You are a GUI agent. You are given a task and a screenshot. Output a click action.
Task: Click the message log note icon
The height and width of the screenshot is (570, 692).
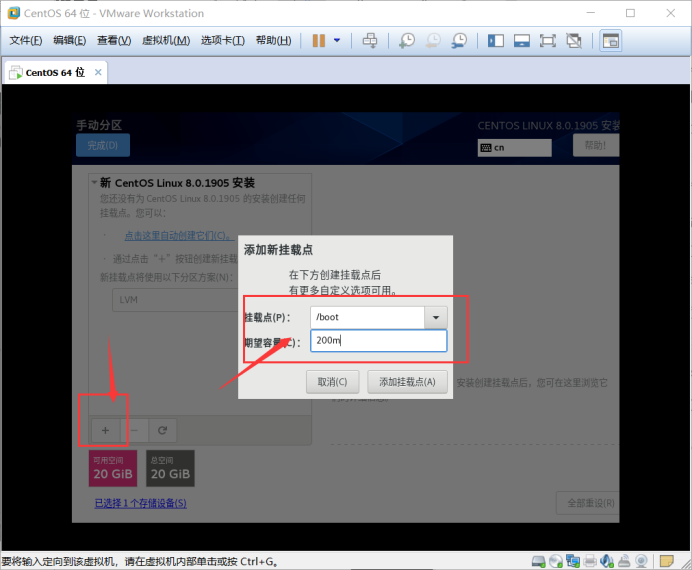[666, 561]
